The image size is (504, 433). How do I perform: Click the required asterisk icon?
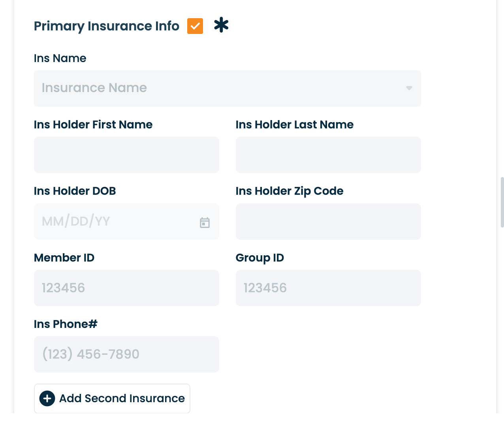(221, 25)
